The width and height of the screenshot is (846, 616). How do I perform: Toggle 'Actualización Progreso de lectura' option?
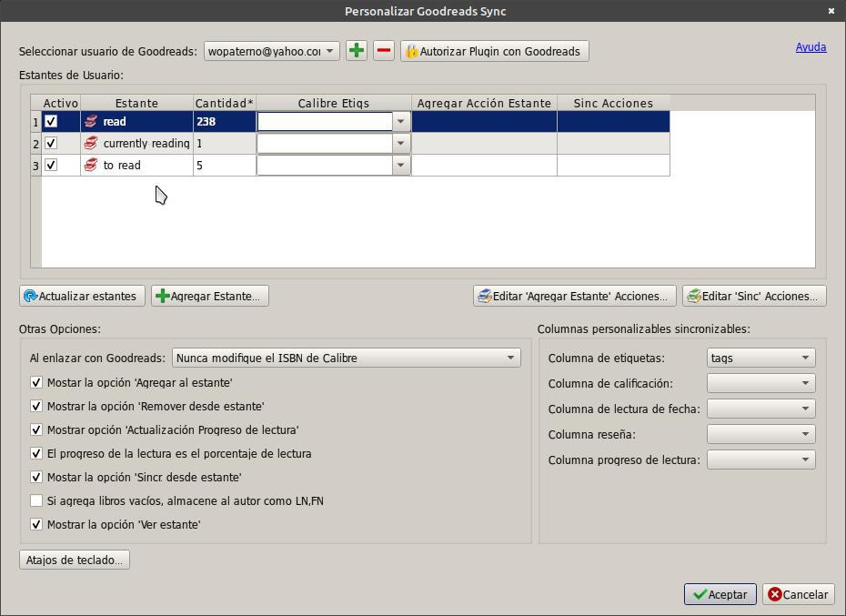(36, 429)
